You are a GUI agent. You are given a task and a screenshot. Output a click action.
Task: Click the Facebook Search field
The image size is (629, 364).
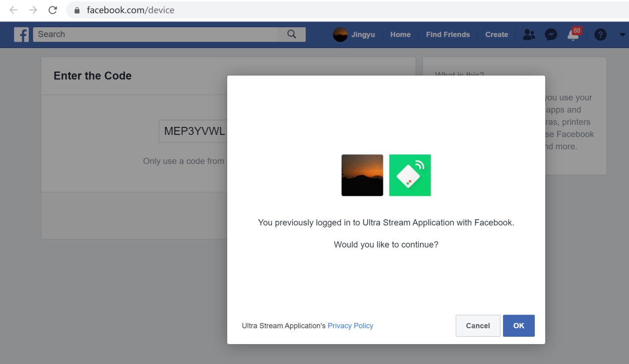tap(169, 34)
